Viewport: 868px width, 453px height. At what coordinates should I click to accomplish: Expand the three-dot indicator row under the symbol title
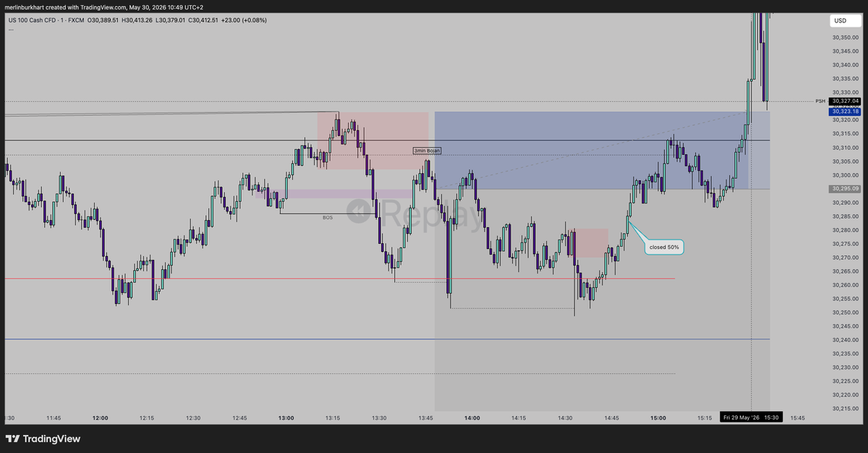11,29
